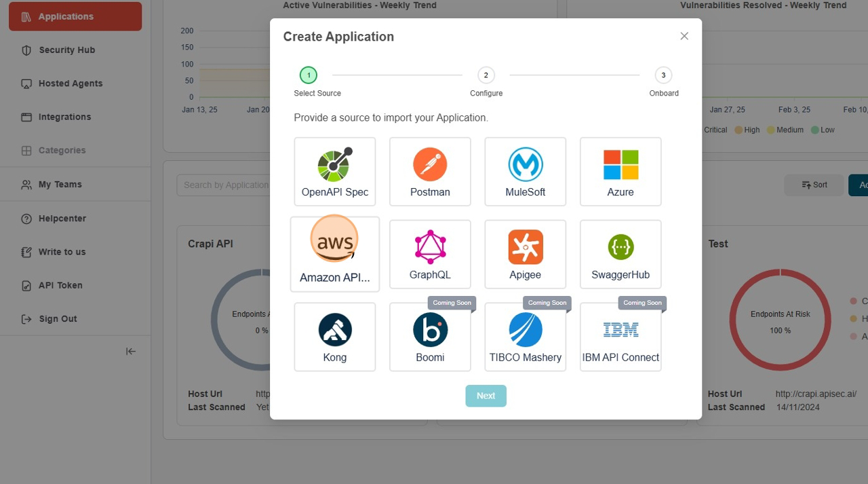Select OpenAPI Spec as import source

tap(334, 171)
